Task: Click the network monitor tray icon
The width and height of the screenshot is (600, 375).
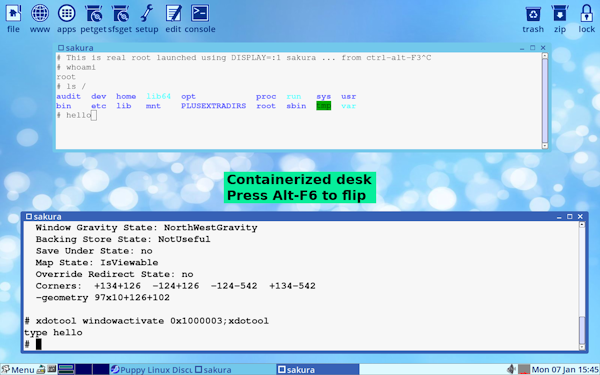Action: (524, 370)
